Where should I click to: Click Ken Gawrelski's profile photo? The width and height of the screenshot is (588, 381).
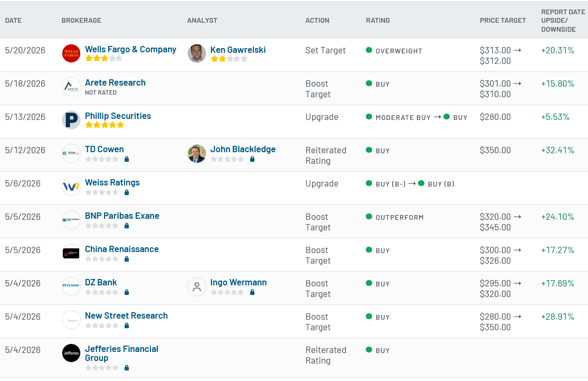[x=197, y=53]
